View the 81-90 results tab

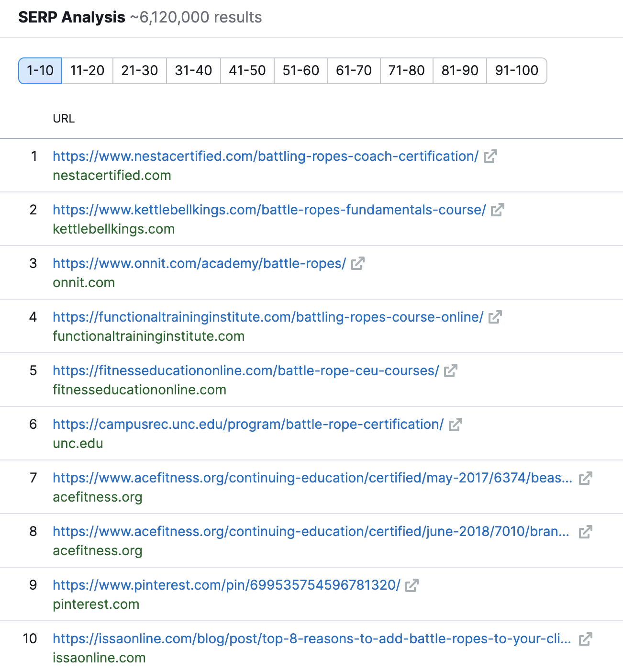point(460,71)
